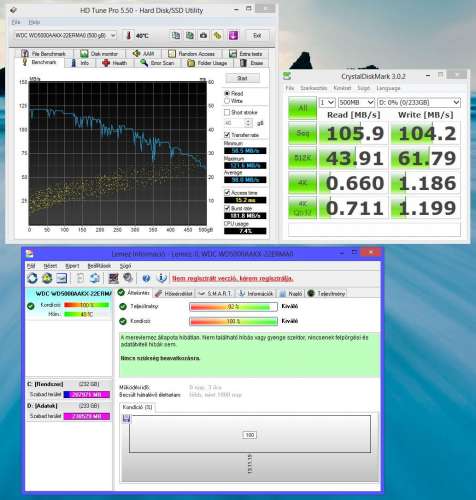The image size is (476, 500).
Task: Select the Read radio button in HD Tune
Action: click(x=227, y=93)
